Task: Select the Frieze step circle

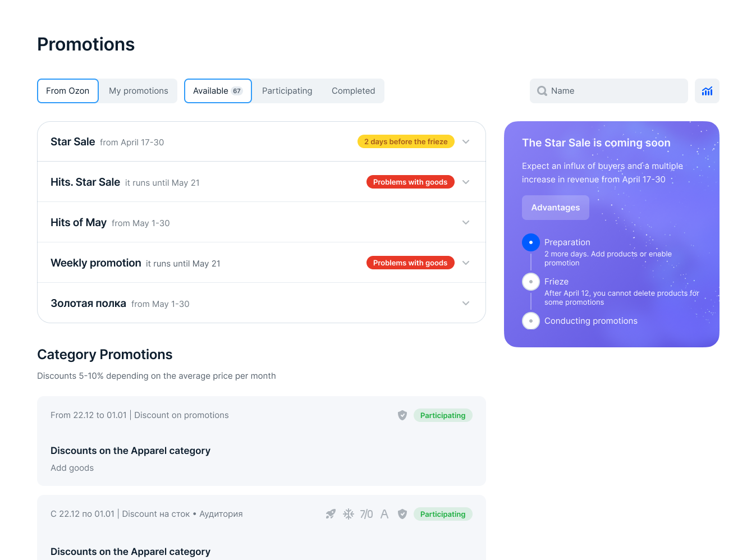Action: (531, 282)
